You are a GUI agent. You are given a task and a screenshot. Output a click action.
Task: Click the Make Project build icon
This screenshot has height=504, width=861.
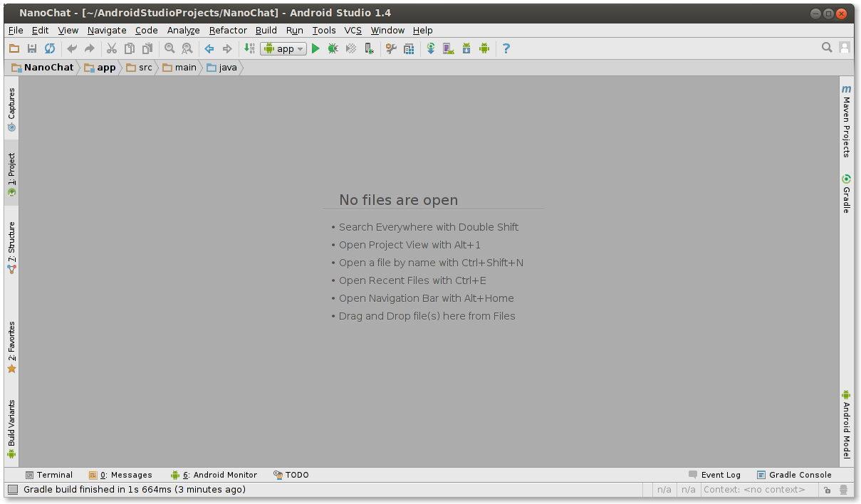coord(249,48)
